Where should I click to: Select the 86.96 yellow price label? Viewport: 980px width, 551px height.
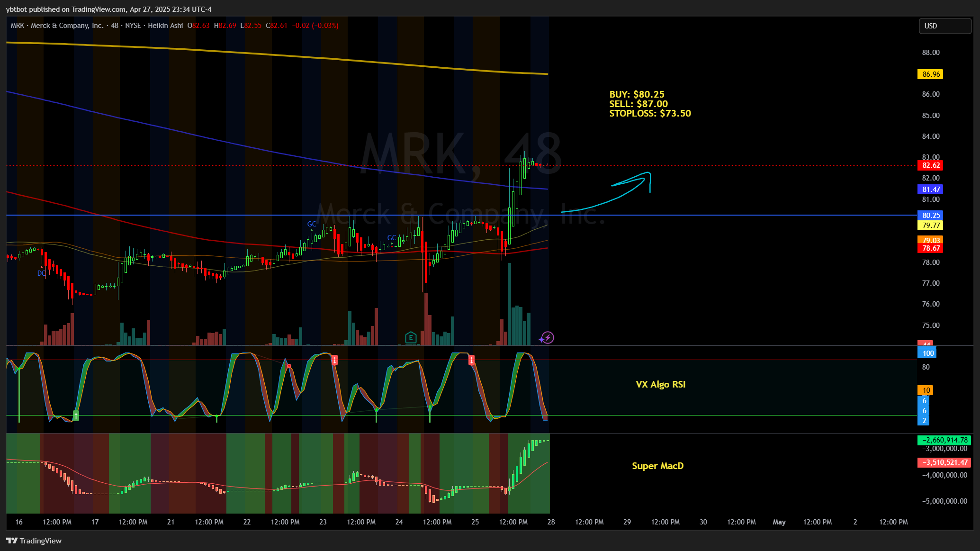tap(930, 74)
